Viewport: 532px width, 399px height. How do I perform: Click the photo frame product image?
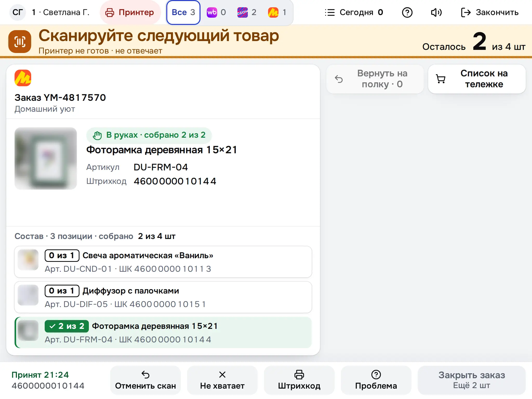pos(46,158)
